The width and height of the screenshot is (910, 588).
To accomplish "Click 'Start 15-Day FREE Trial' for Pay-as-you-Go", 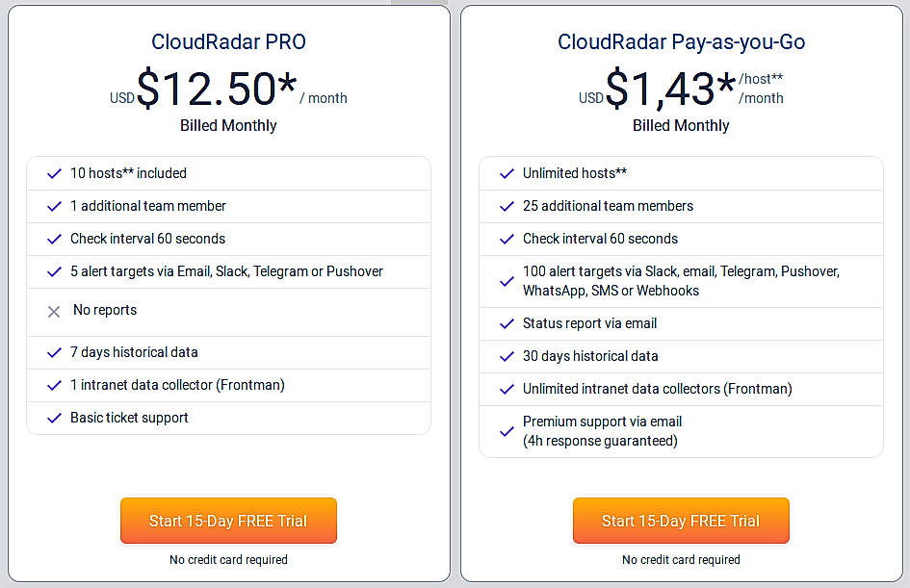I will [681, 520].
